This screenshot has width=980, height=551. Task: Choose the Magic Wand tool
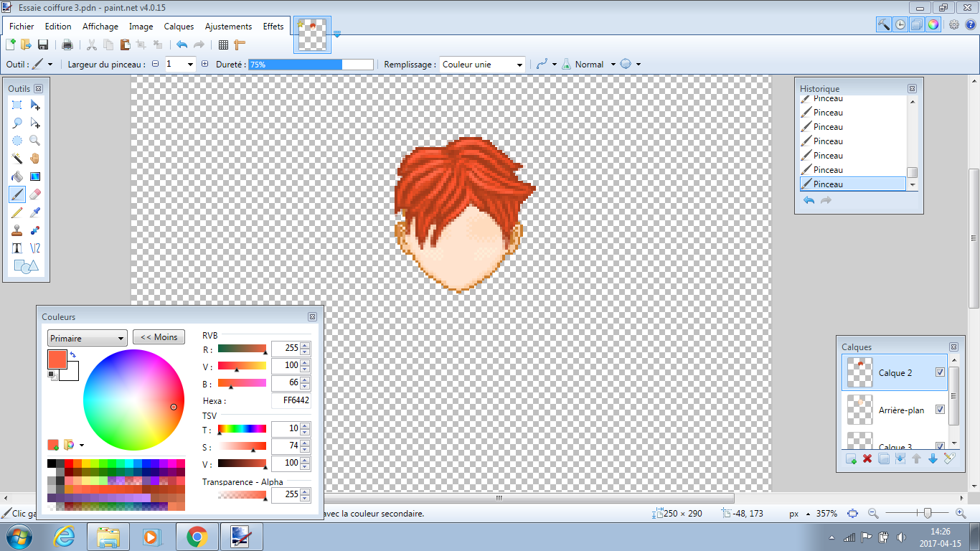click(17, 159)
